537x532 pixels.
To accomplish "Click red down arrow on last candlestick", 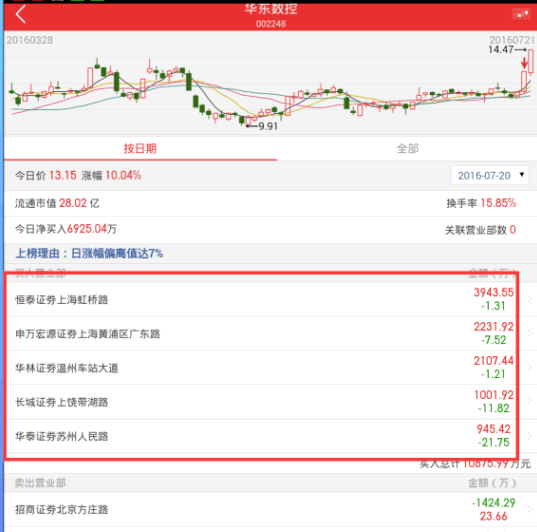I will point(524,63).
